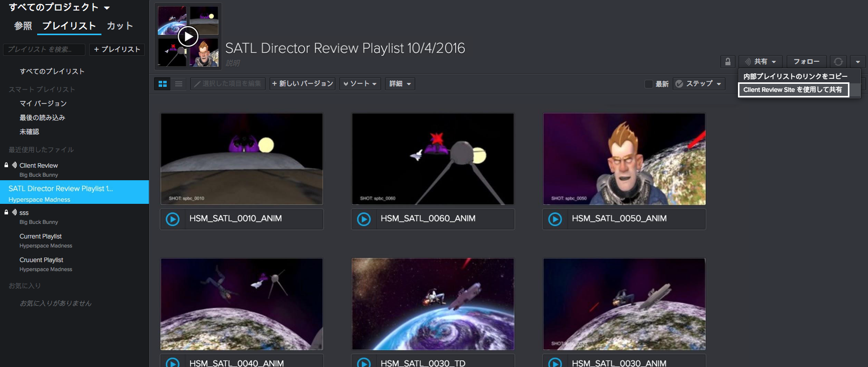Open the more-options arrow dropdown in header
Image resolution: width=868 pixels, height=367 pixels.
(857, 62)
